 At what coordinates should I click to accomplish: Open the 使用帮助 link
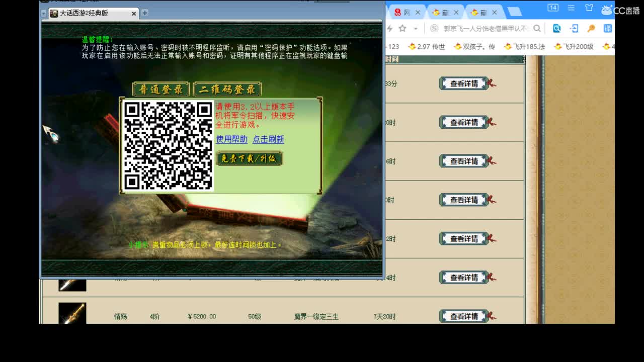click(231, 139)
